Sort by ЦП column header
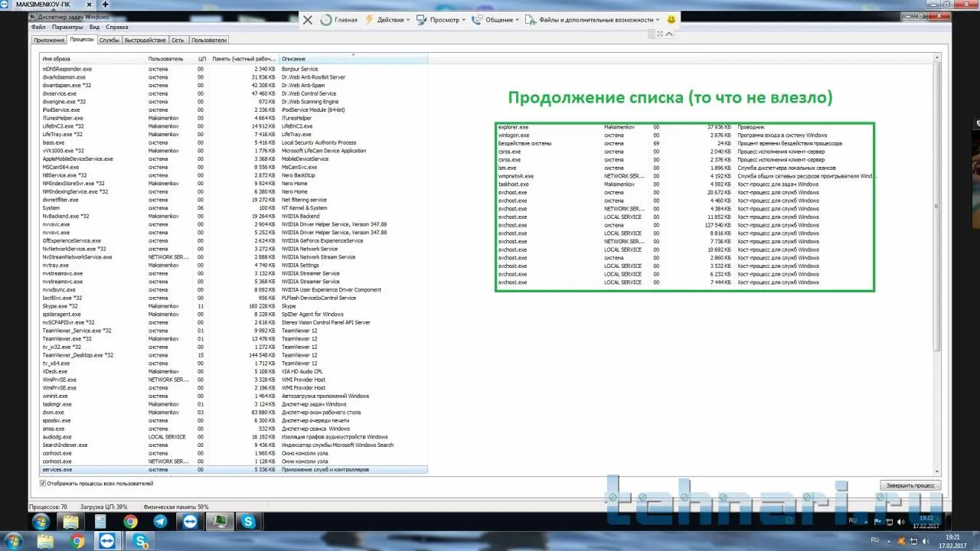Screen dimensions: 980x551 tap(201, 59)
